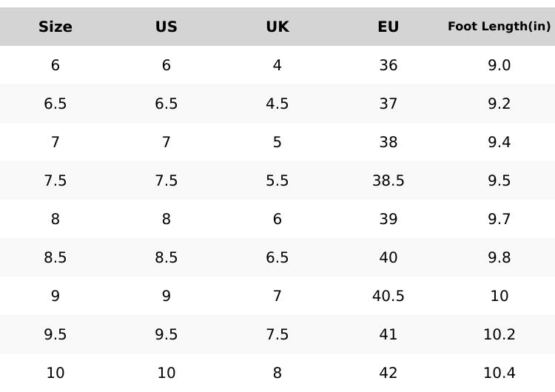
Task: Select the 10.2 foot length cell
Action: (x=499, y=334)
